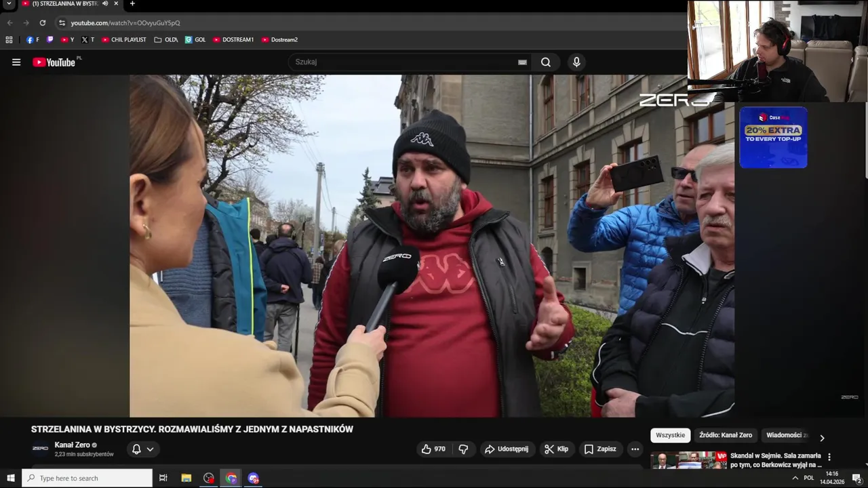Open Task View on taskbar
Viewport: 868px width, 488px height.
pyautogui.click(x=163, y=478)
